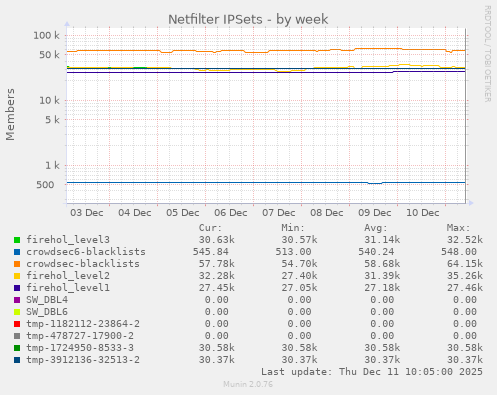Select the firehol_level2 legend label

tap(68, 276)
